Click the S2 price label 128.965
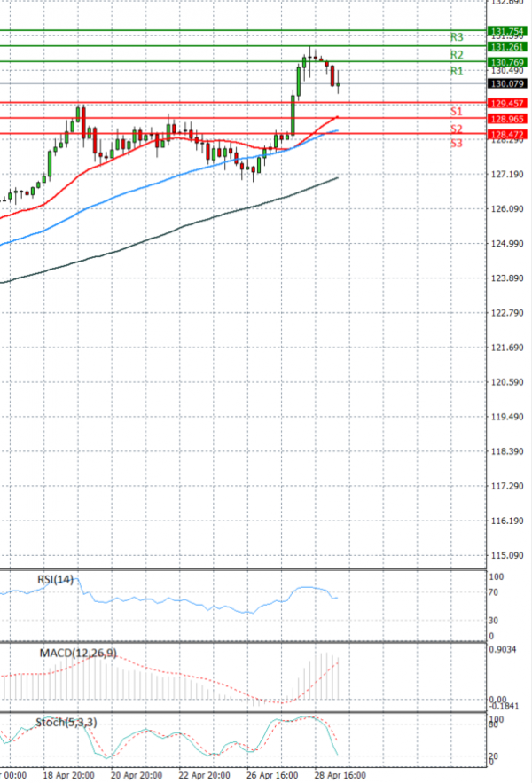 click(x=507, y=119)
